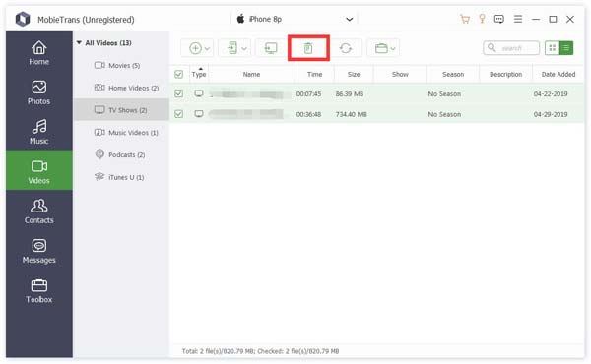
Task: Sort by Type column header
Action: 199,74
